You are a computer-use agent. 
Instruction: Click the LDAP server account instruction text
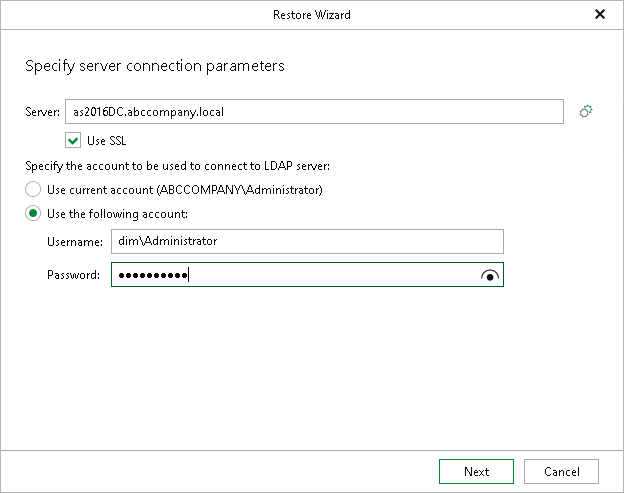[177, 166]
